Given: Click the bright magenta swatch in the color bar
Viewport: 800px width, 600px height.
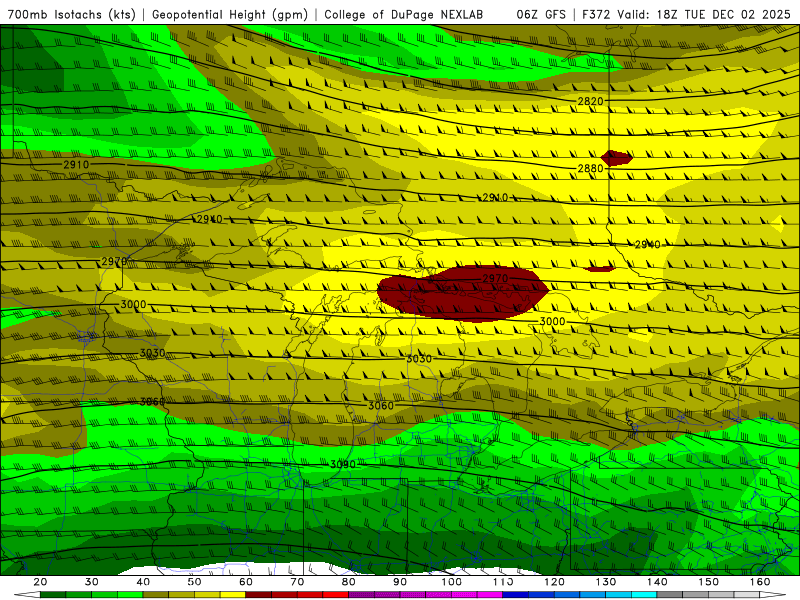Looking at the screenshot, I should pyautogui.click(x=490, y=595).
